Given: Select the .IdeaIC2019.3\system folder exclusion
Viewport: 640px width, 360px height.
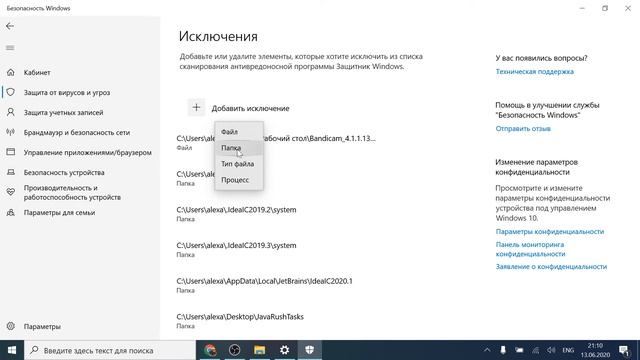Looking at the screenshot, I should coord(236,249).
